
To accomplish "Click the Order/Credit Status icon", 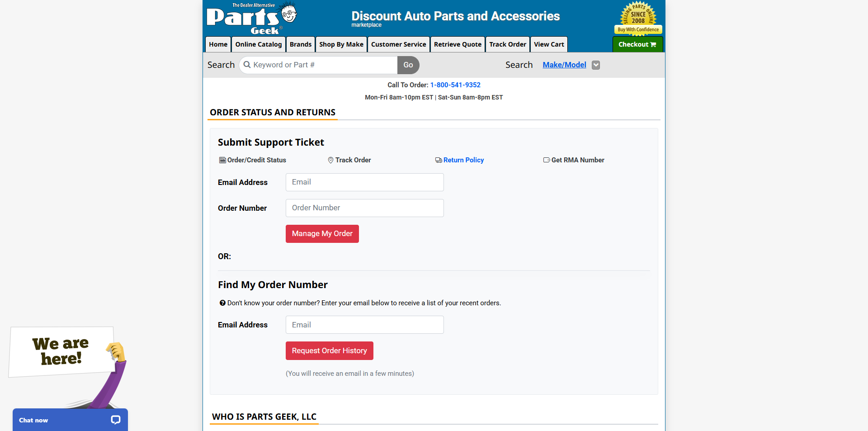I will coord(222,160).
